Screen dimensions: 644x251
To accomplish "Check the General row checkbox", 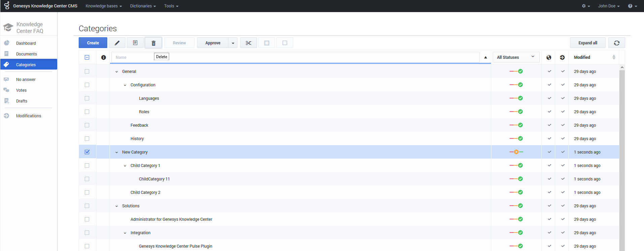I will pos(87,72).
